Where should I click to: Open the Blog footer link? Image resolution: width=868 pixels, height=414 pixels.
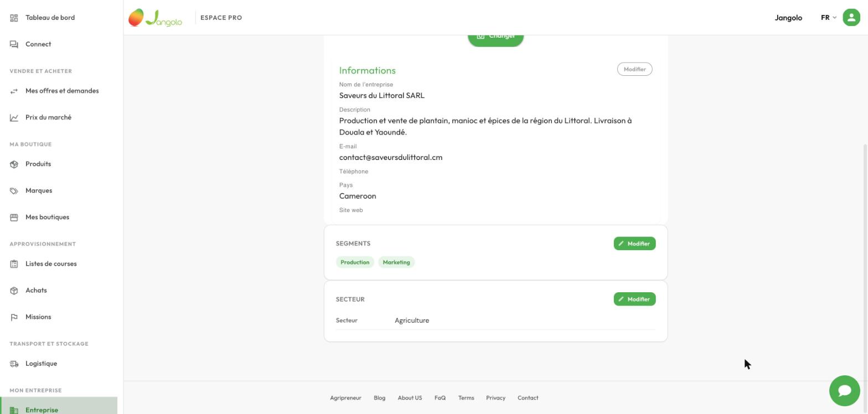379,398
